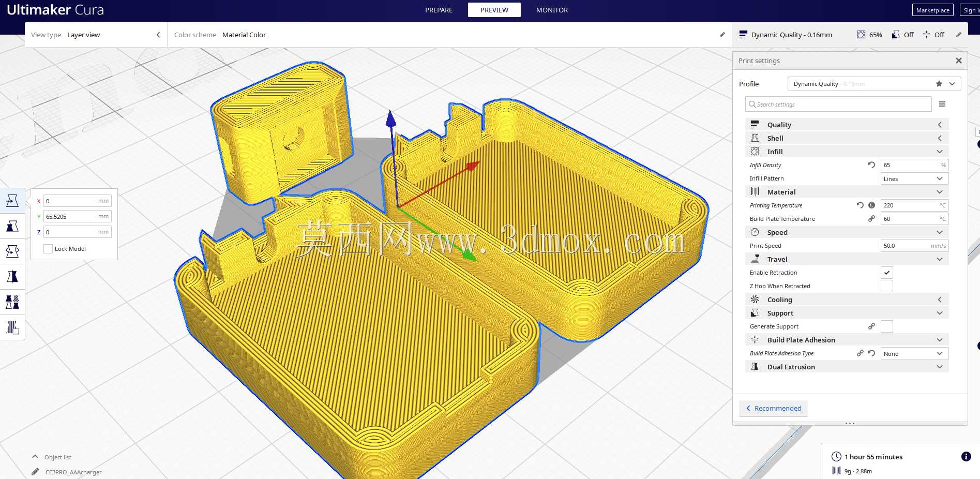Click the function icon beside Printing Temperature
Image resolution: width=980 pixels, height=479 pixels.
(871, 205)
